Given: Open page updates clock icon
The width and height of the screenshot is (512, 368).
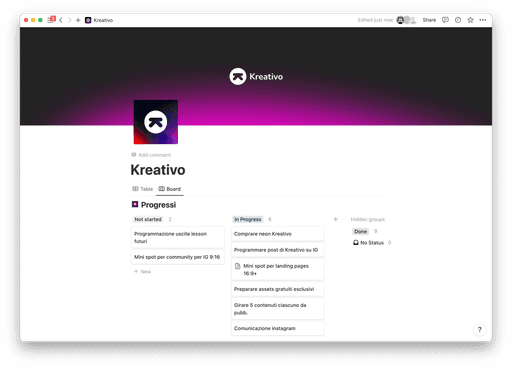Looking at the screenshot, I should [x=458, y=20].
